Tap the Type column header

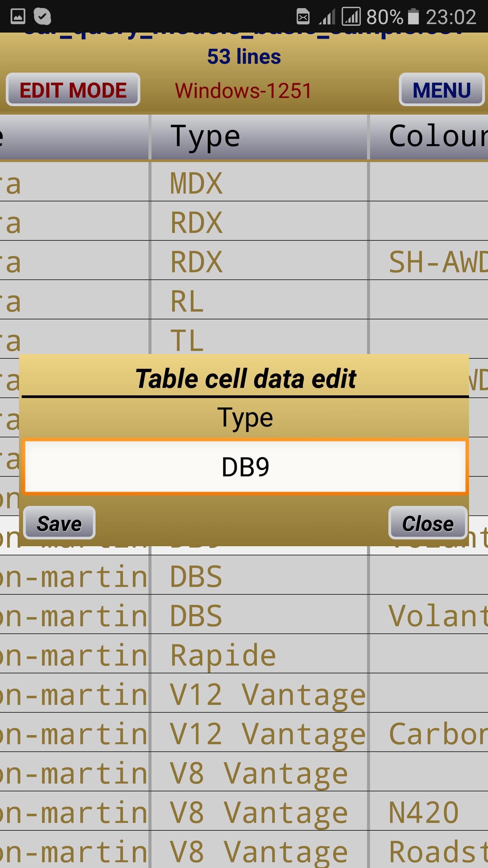coord(259,137)
